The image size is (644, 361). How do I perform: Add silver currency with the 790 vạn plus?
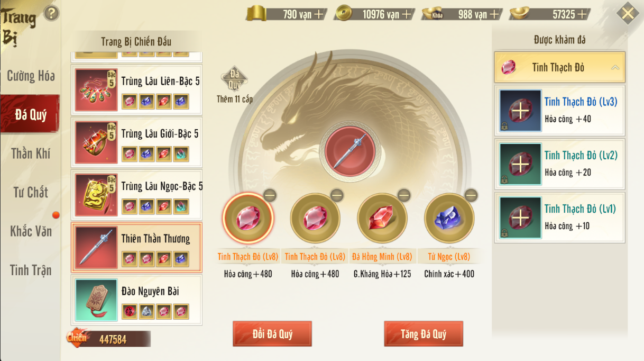(x=319, y=14)
